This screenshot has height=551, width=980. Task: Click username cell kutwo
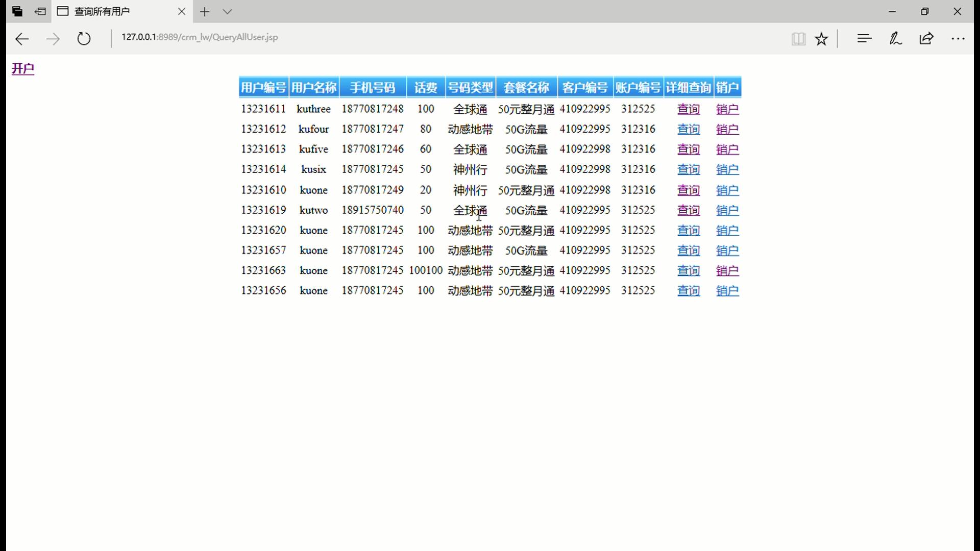313,210
